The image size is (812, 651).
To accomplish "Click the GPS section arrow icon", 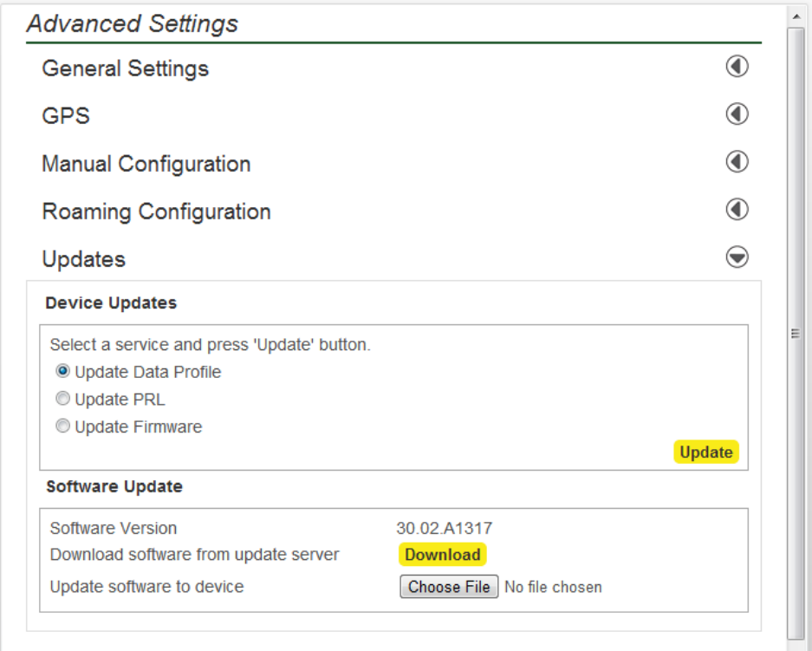I will click(737, 114).
